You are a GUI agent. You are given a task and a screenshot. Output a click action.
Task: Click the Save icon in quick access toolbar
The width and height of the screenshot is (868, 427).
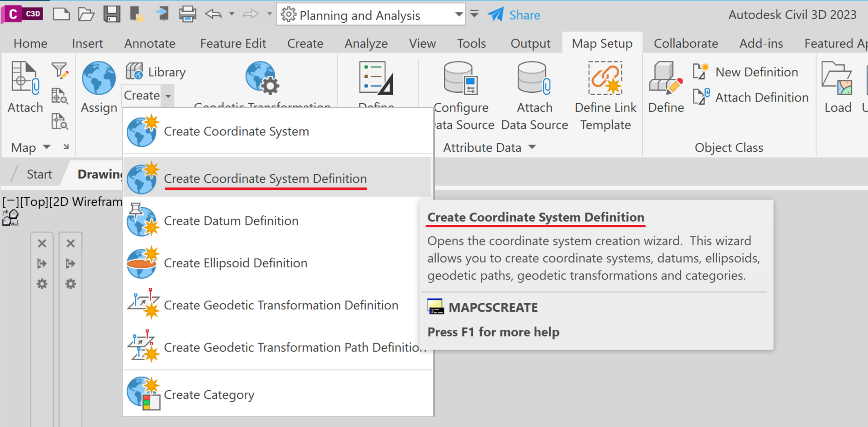pyautogui.click(x=112, y=15)
